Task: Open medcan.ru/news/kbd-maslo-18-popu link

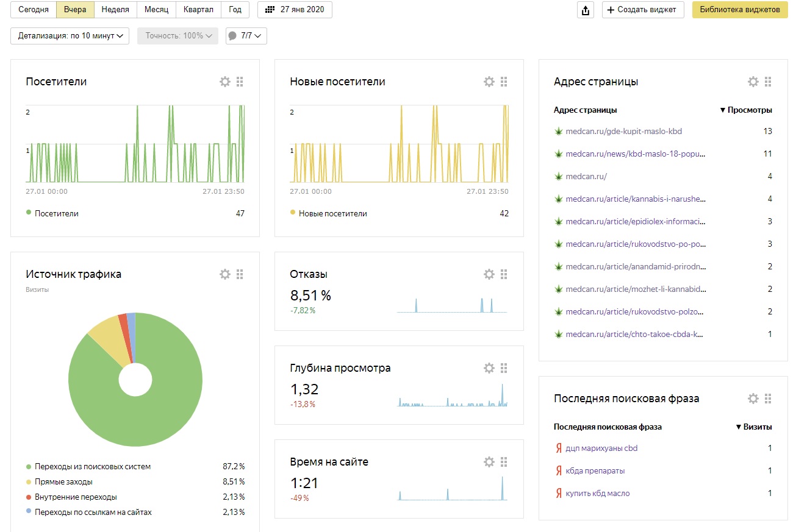Action: click(x=636, y=154)
